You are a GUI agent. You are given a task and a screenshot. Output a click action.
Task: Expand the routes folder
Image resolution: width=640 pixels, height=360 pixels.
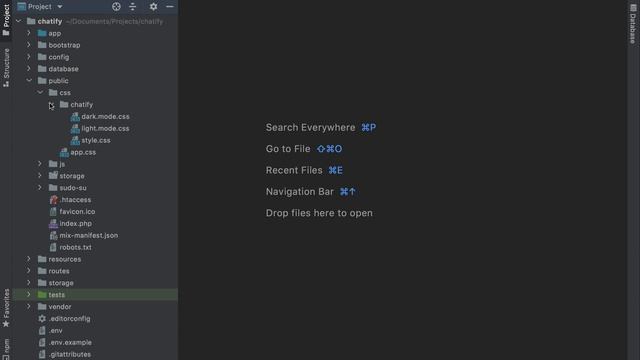point(29,271)
